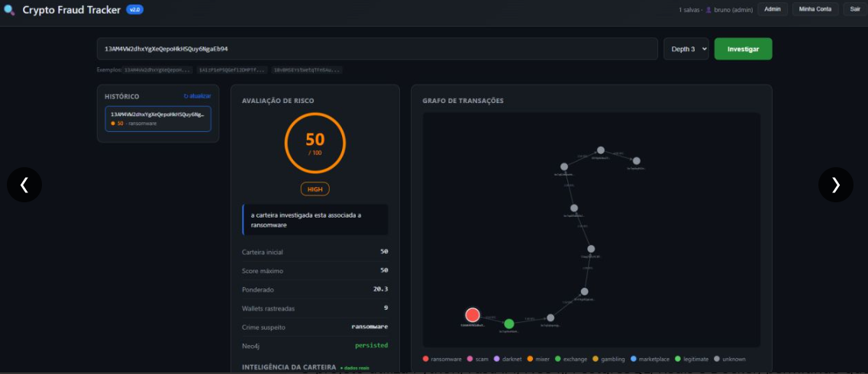The image size is (868, 374).
Task: Click the '1 salvas' text in header
Action: 689,10
